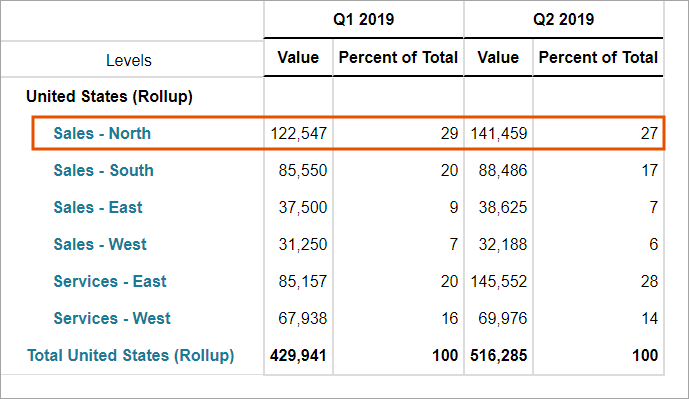Select the cell with value 88,486
Viewport: 689px width, 399px height.
[503, 170]
